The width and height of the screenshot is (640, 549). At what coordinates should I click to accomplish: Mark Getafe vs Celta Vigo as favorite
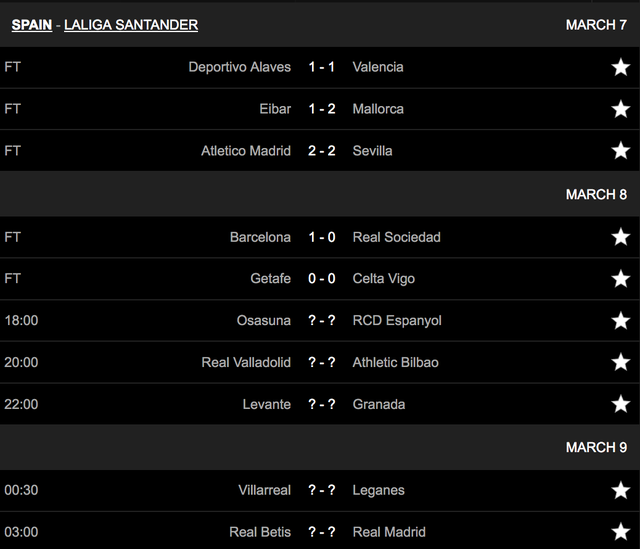coord(621,279)
